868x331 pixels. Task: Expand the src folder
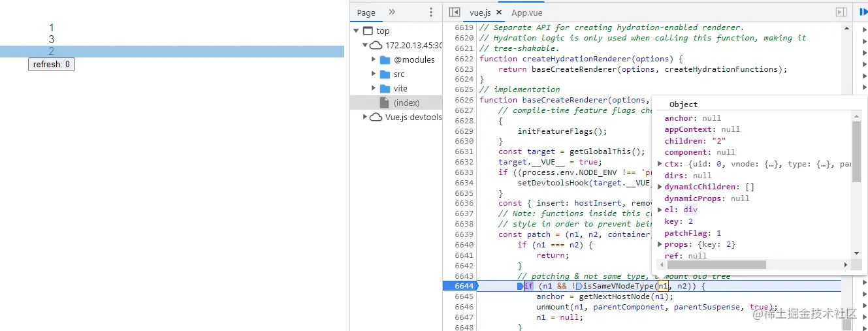click(x=374, y=74)
